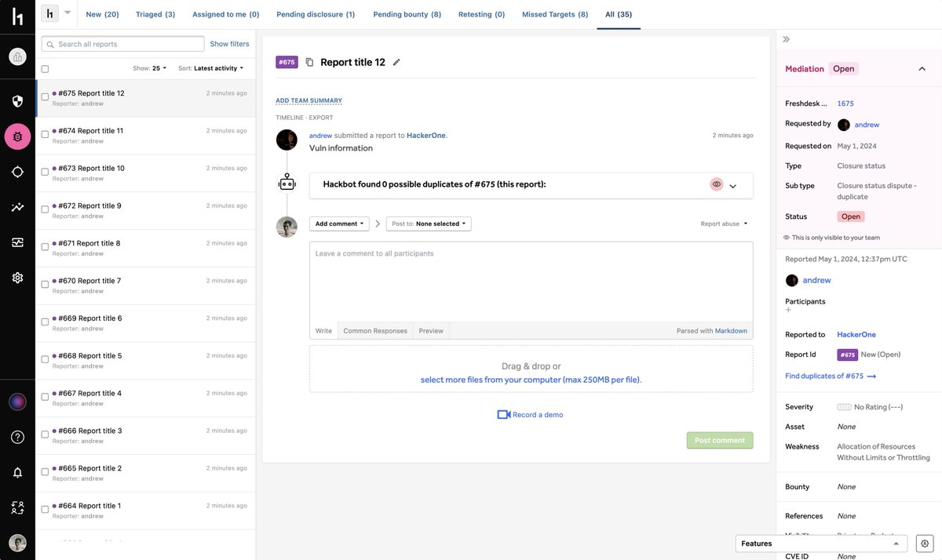Edit report title pencil icon
This screenshot has width=942, height=560.
(x=396, y=62)
